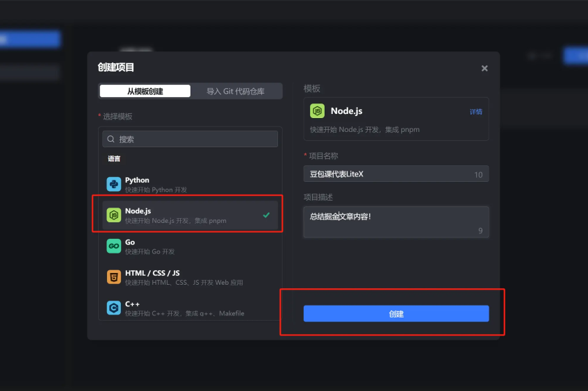Choose the Python template title

click(x=137, y=180)
